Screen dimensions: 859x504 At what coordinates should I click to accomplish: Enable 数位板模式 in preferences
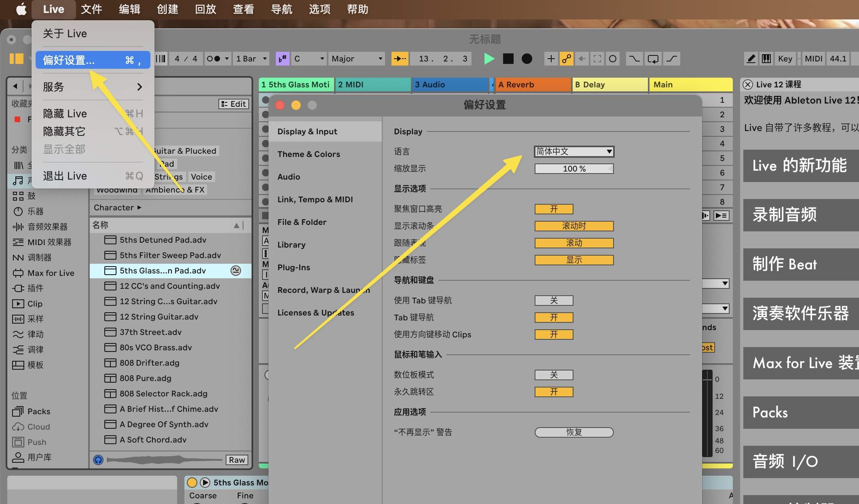pos(553,375)
